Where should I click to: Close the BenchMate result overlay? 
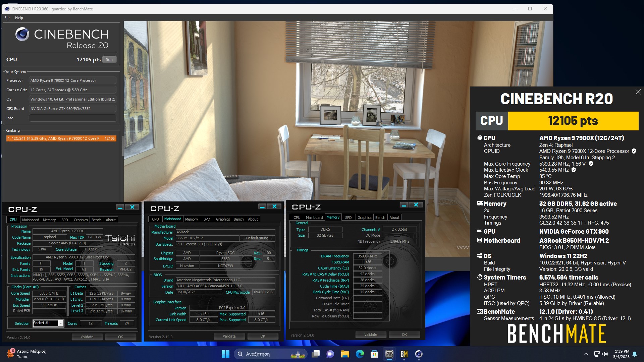tap(638, 92)
